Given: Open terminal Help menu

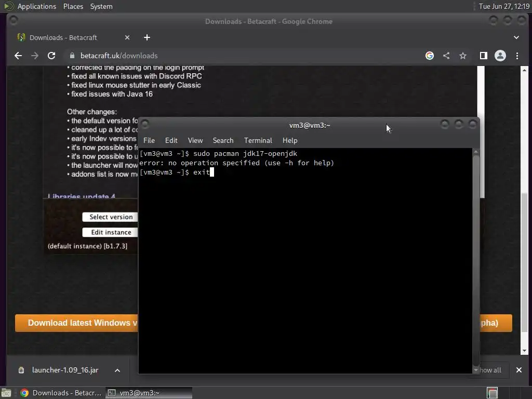Looking at the screenshot, I should (290, 140).
